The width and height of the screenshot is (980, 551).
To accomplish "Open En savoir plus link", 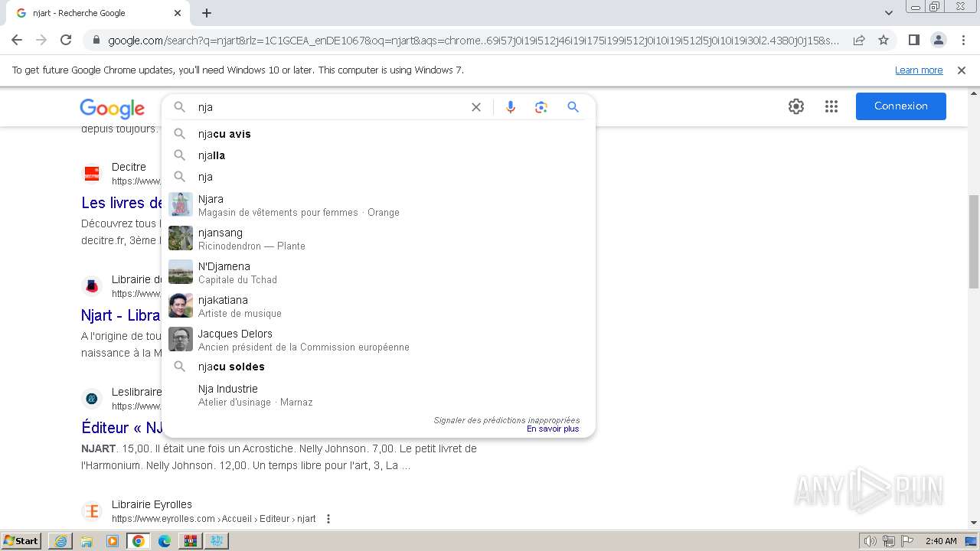I will tap(553, 429).
